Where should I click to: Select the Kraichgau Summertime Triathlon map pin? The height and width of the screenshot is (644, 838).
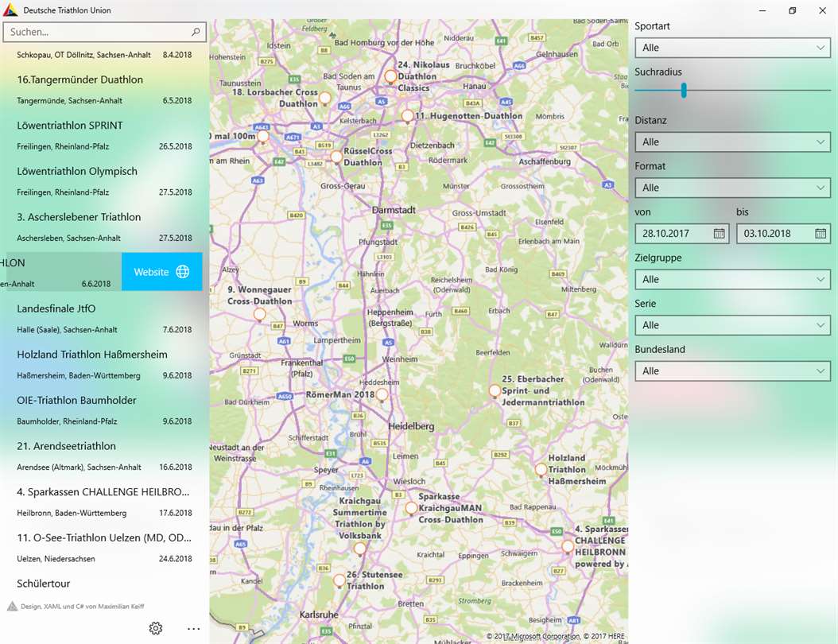click(360, 549)
